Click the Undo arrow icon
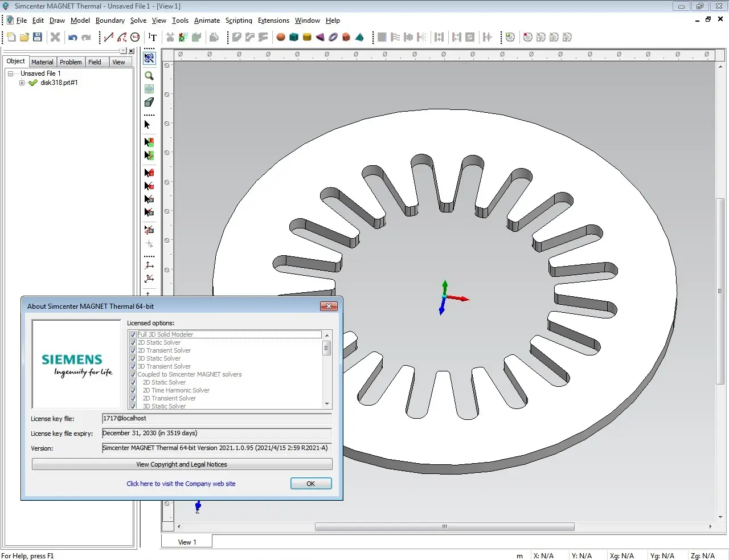Screen dimensions: 729x560 click(x=73, y=38)
